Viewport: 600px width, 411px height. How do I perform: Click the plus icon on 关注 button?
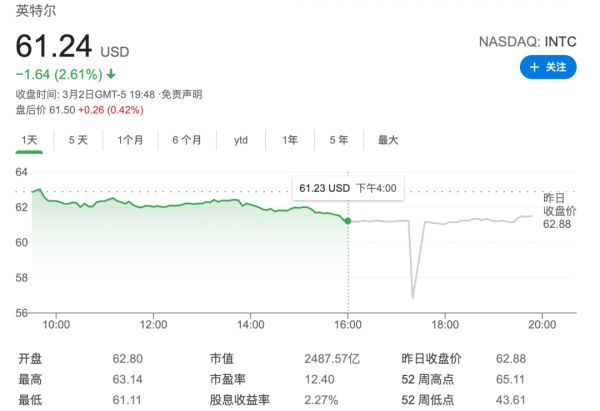535,67
